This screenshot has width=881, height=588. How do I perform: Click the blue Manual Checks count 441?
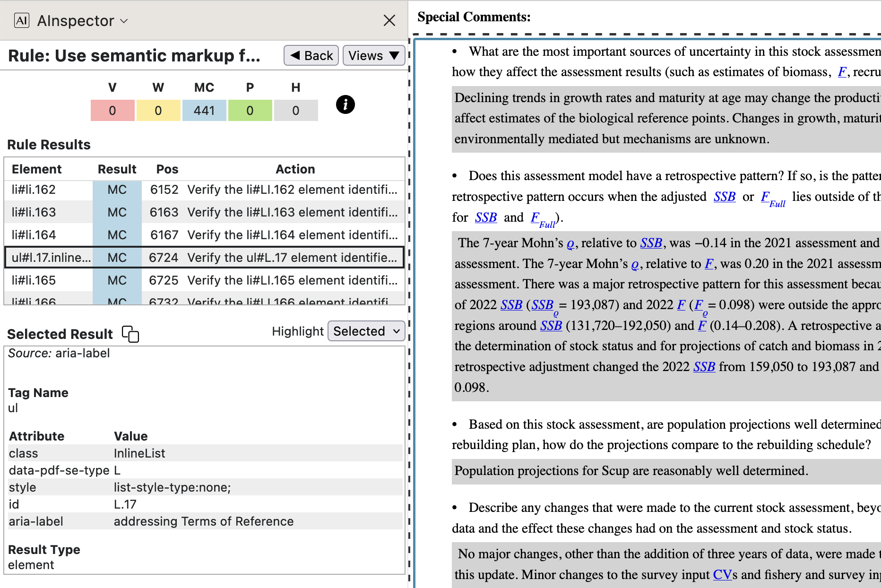[x=204, y=111]
